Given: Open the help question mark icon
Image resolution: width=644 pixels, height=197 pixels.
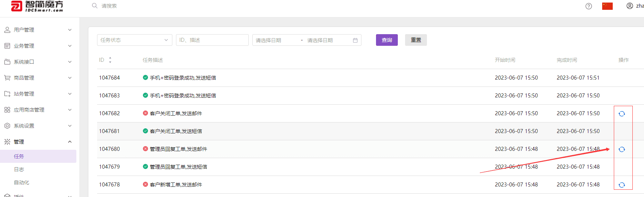Looking at the screenshot, I should [x=589, y=6].
